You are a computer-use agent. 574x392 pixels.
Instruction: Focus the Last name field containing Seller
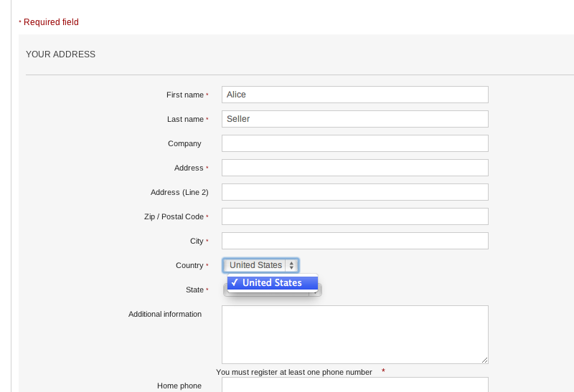[354, 119]
